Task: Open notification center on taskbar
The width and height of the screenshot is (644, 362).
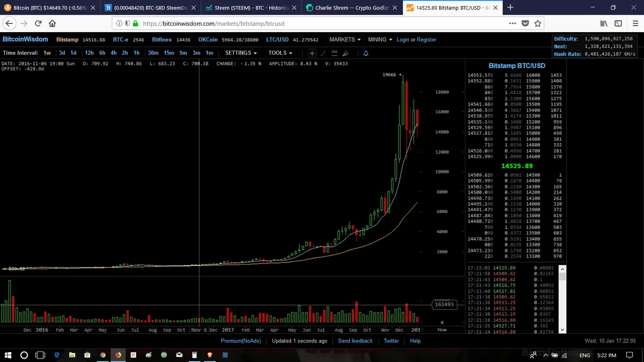Action: click(629, 355)
